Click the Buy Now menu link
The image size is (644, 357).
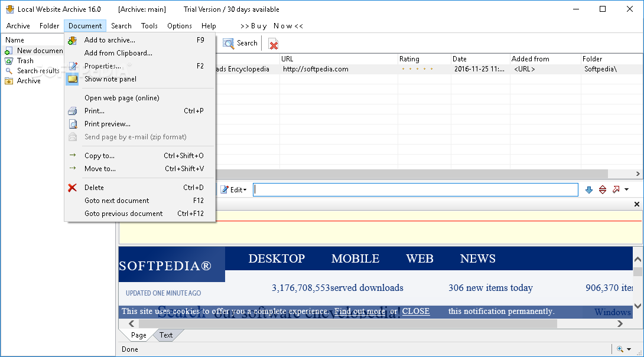(x=271, y=26)
